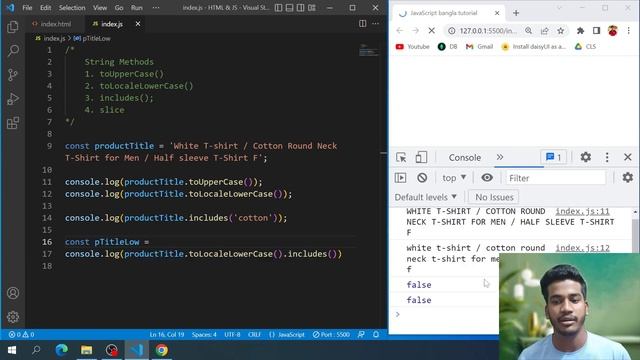Click the DevTools inspect element icon
Screen dimensions: 640x360
tap(401, 157)
